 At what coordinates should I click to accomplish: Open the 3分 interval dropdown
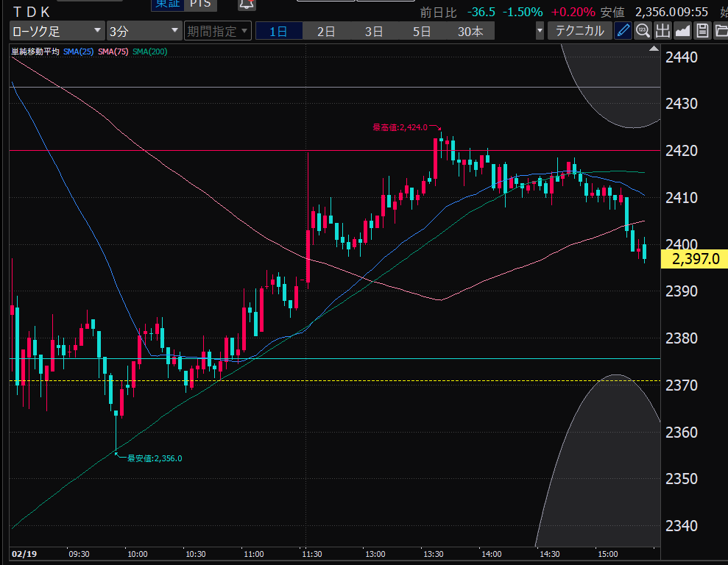point(144,31)
